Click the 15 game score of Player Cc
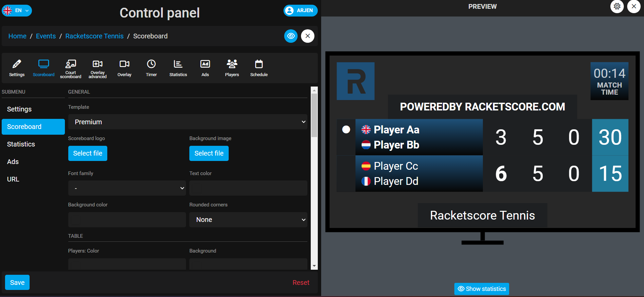644x297 pixels. coord(610,174)
